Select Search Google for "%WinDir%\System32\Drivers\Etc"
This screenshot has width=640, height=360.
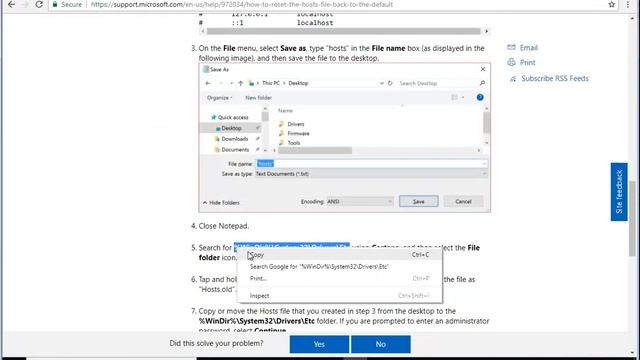tap(340, 267)
